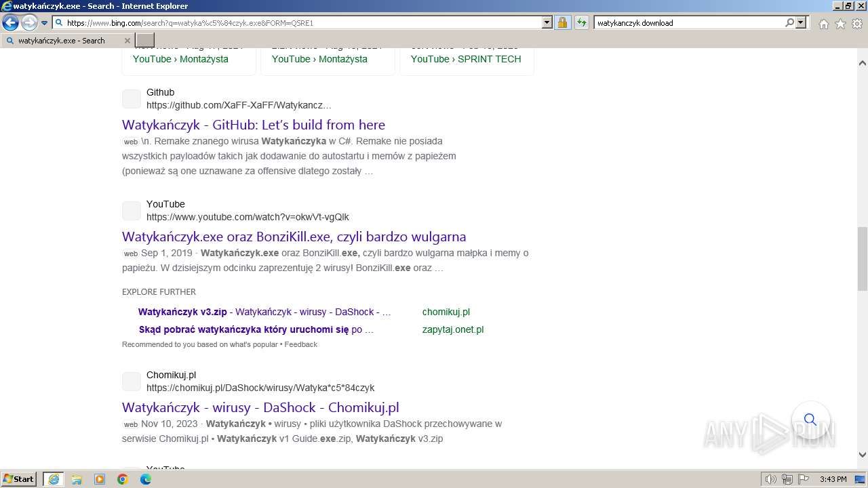Click the page scrollbar up arrow
Screen dimensions: 868x488
pyautogui.click(x=863, y=63)
